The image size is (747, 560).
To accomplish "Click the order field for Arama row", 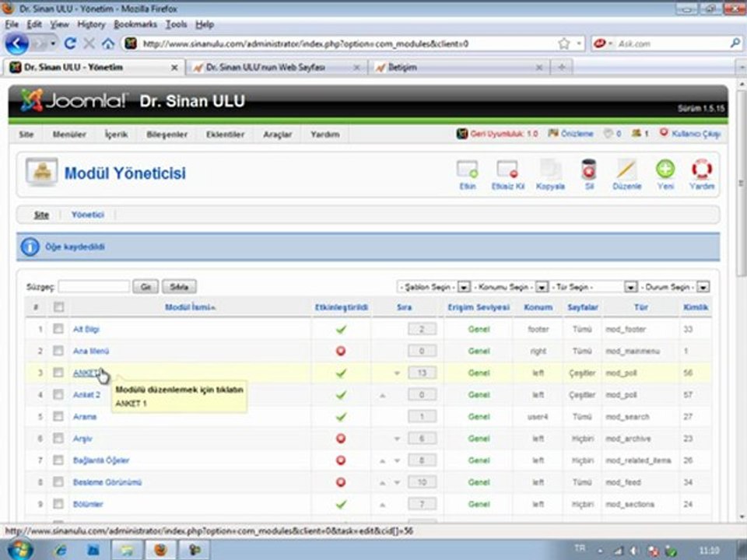I will [x=422, y=417].
